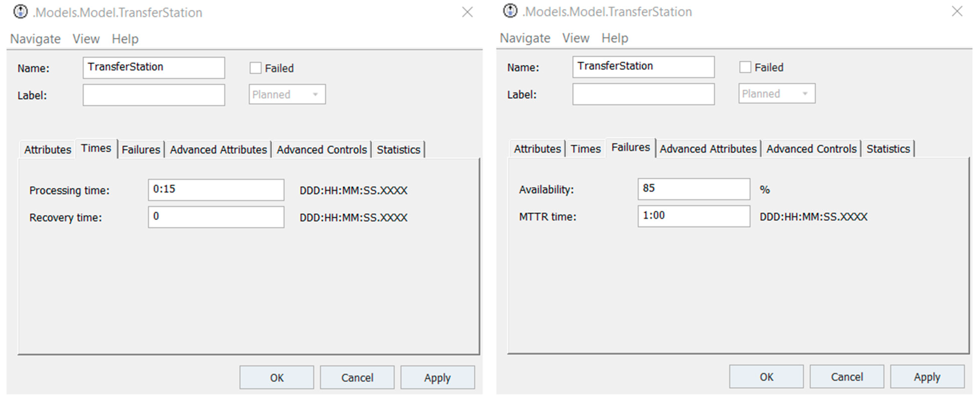Switch to Failures tab in left dialog
980x403 pixels.
tap(141, 150)
